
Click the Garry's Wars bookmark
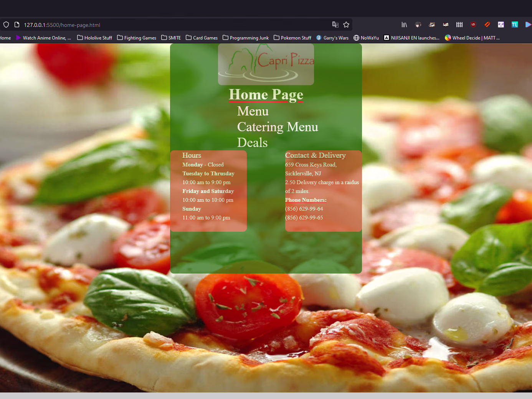click(x=332, y=38)
